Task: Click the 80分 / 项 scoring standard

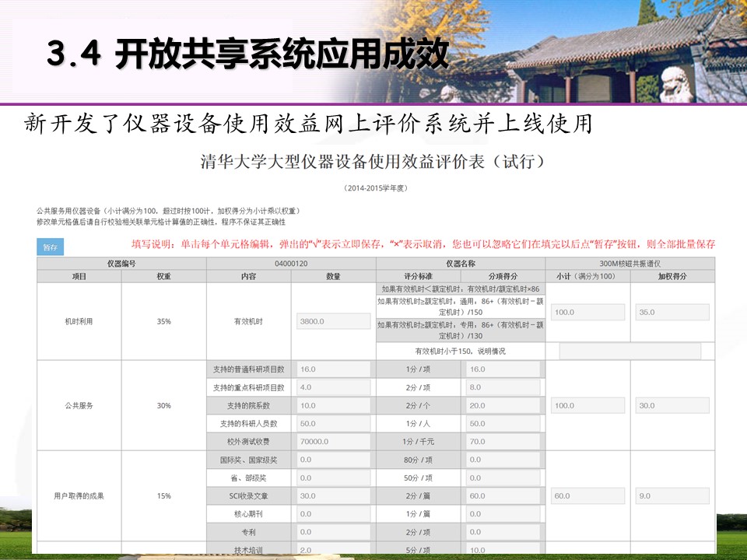Action: click(419, 460)
